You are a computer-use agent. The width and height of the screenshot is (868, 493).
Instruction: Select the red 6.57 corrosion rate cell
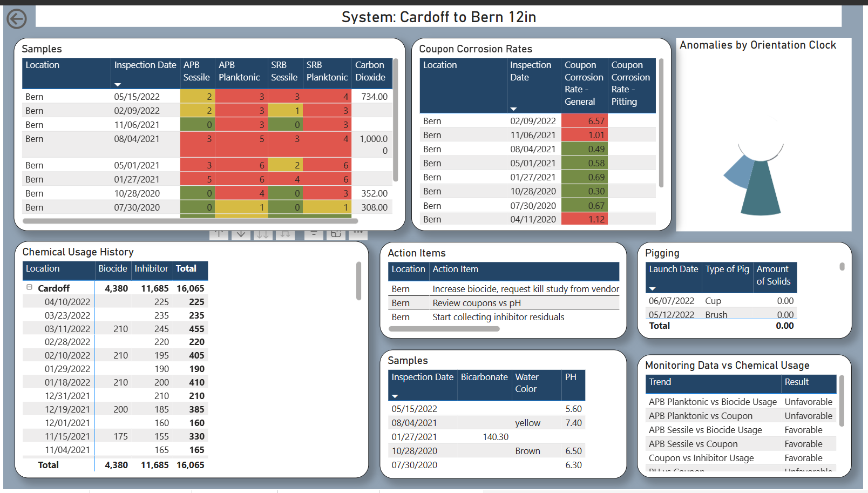(x=584, y=121)
